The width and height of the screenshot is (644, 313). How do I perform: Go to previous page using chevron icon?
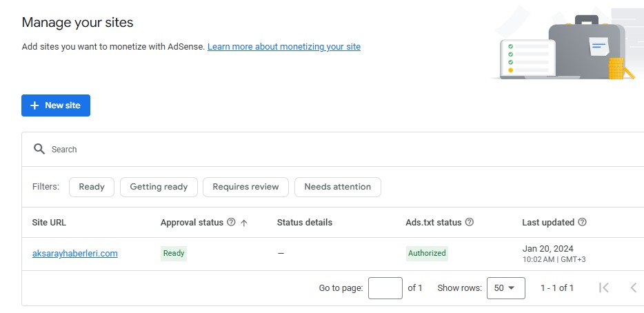(x=633, y=288)
